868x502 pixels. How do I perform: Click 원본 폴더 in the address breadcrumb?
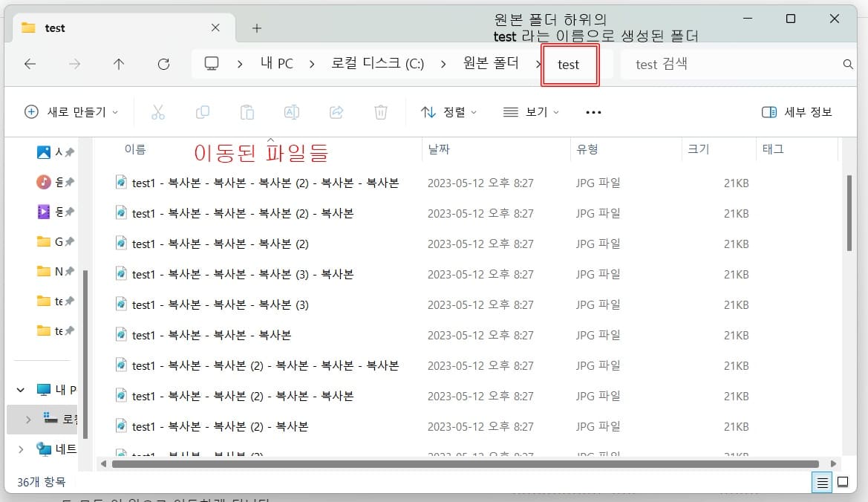pyautogui.click(x=491, y=64)
